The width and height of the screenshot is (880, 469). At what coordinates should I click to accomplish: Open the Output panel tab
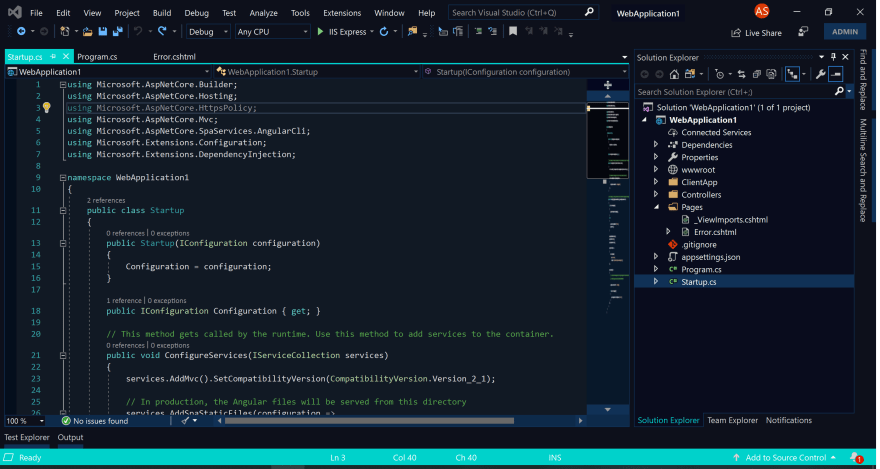pyautogui.click(x=70, y=438)
